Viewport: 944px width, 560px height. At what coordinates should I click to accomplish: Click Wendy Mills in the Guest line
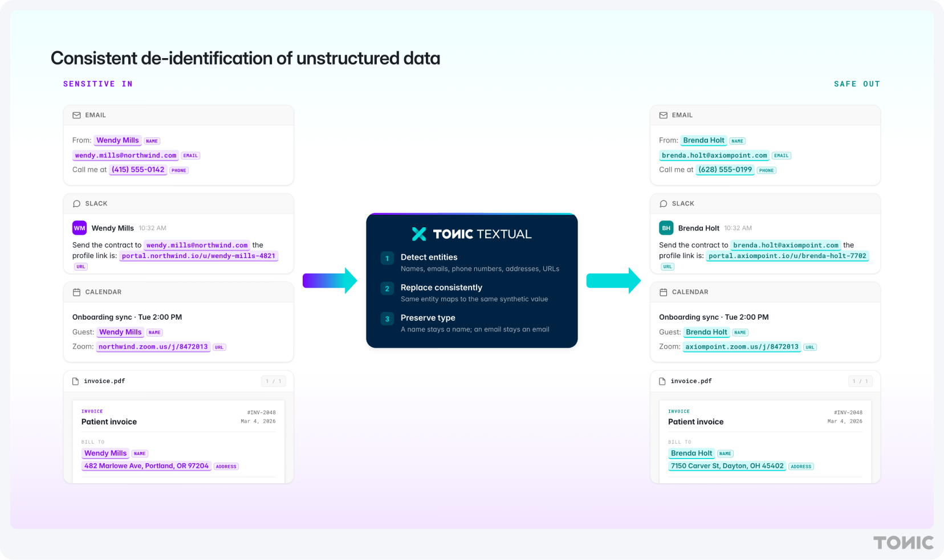120,332
